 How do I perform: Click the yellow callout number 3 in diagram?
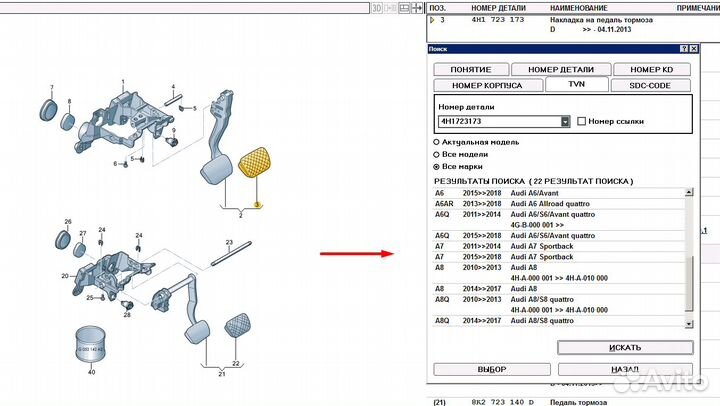(257, 204)
